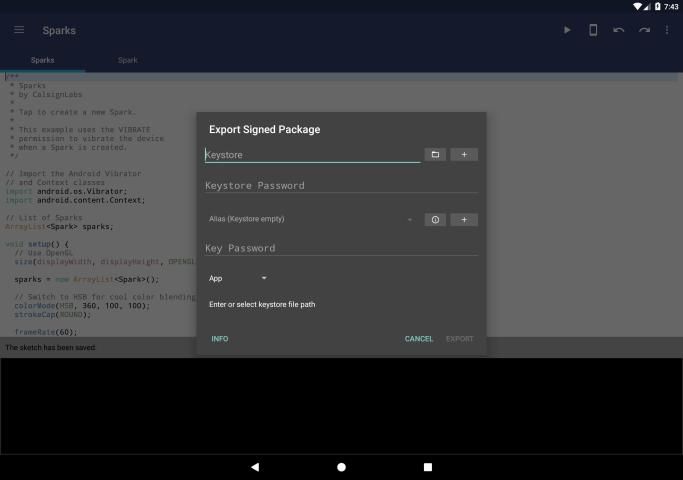The height and width of the screenshot is (480, 683).
Task: Open the three-dot overflow menu
Action: point(667,30)
